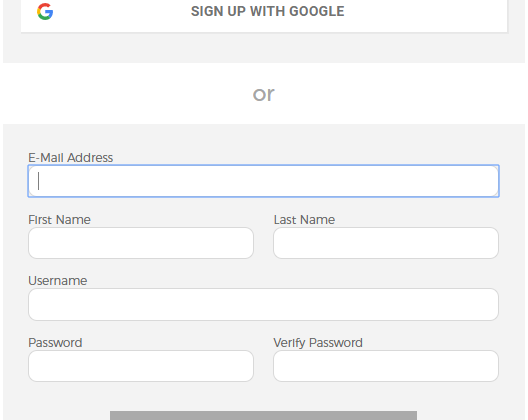This screenshot has height=420, width=528.
Task: Focus the E-Mail Address input field
Action: click(x=263, y=181)
